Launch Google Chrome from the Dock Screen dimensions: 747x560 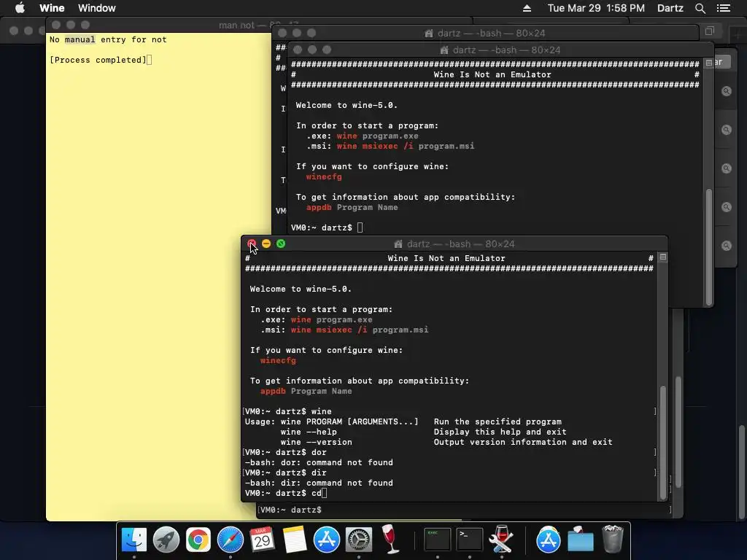198,540
